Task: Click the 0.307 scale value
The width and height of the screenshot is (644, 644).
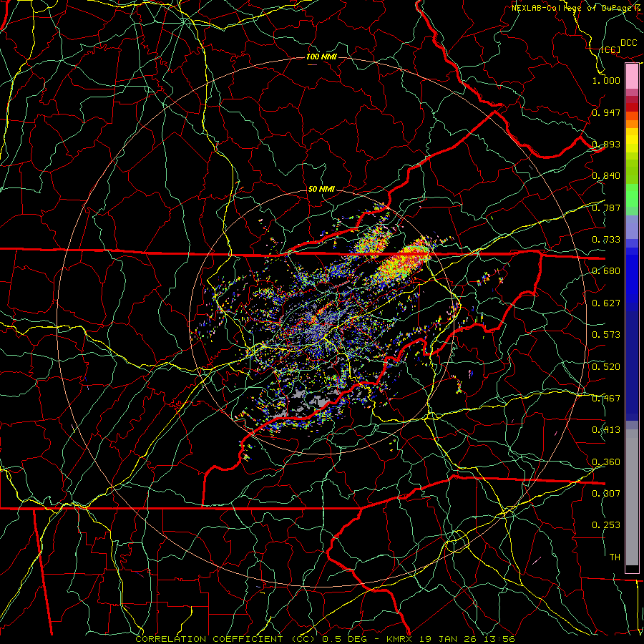Action: pos(606,493)
